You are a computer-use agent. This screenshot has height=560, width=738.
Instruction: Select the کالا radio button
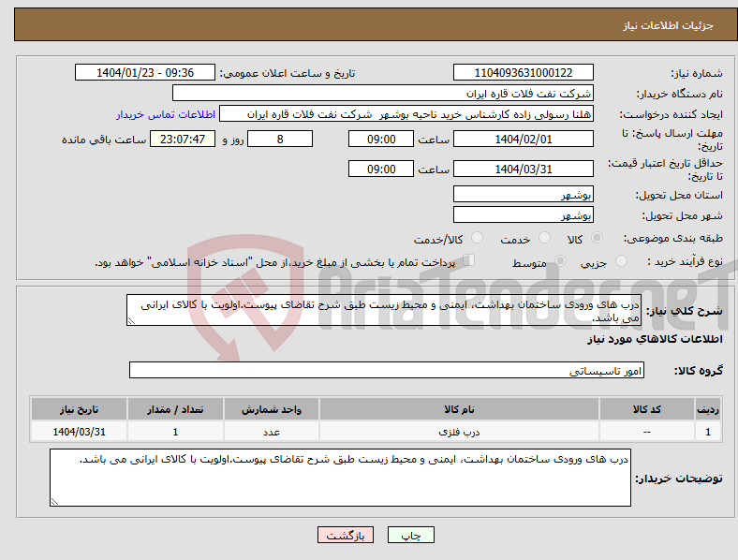coord(597,238)
